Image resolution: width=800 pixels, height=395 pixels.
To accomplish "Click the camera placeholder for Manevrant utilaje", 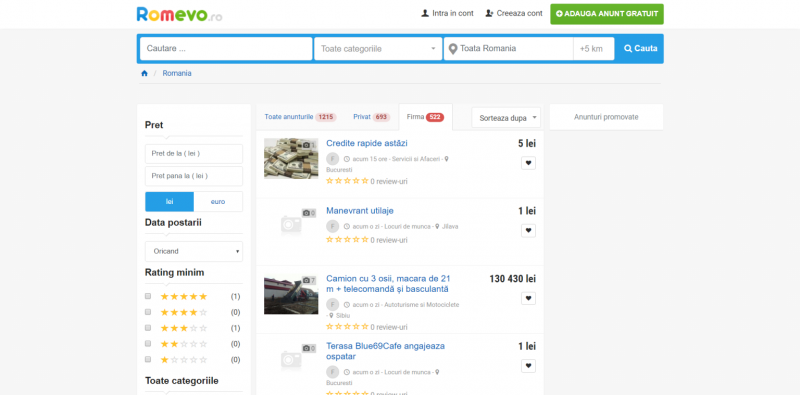I will [291, 224].
